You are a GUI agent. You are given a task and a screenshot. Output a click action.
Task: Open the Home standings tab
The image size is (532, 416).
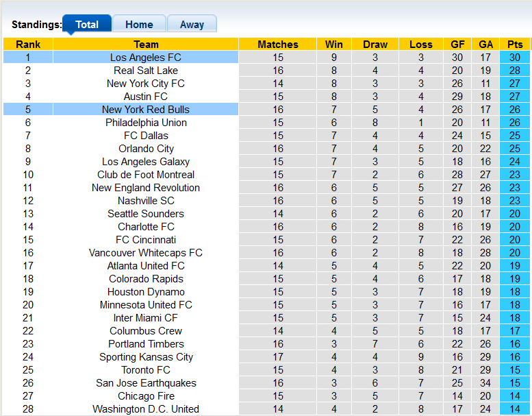[x=139, y=24]
